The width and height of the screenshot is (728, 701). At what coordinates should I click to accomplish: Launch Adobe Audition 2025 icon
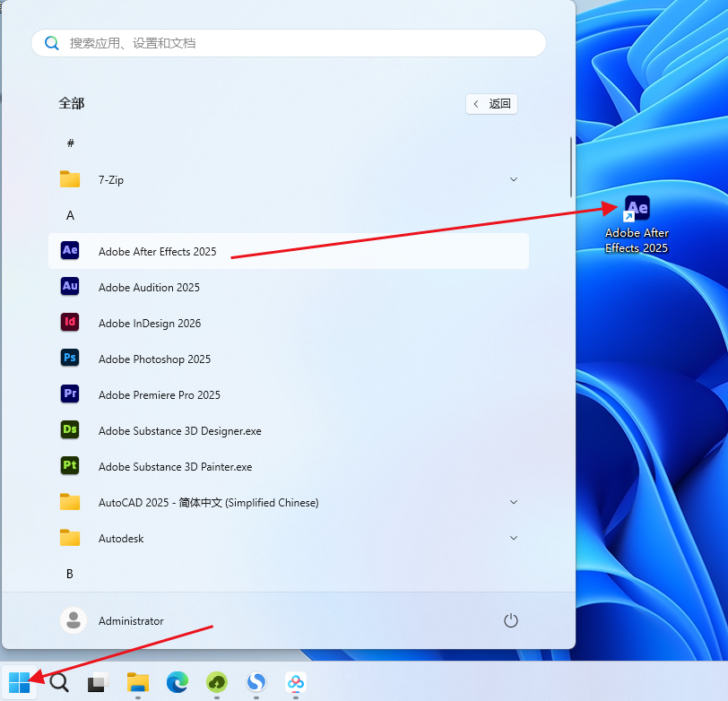click(70, 286)
